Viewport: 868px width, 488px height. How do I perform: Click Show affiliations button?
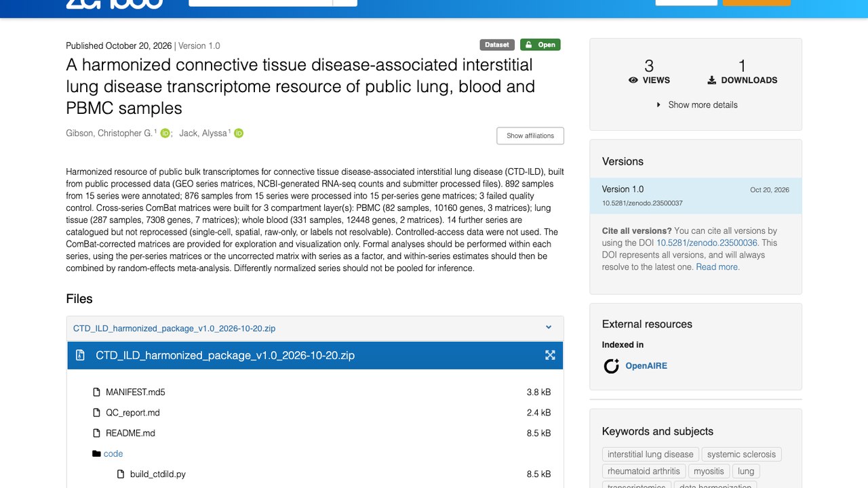[x=530, y=136]
